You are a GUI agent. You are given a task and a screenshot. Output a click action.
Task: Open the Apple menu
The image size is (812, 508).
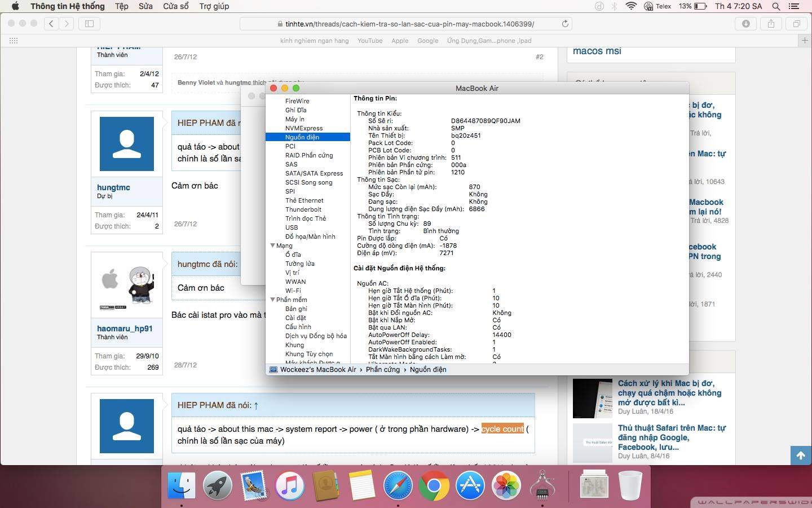15,6
